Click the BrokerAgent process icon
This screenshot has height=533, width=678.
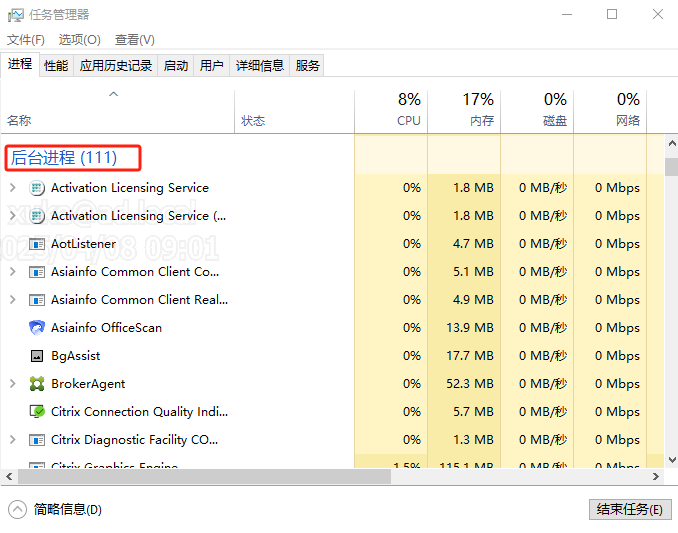click(x=37, y=384)
